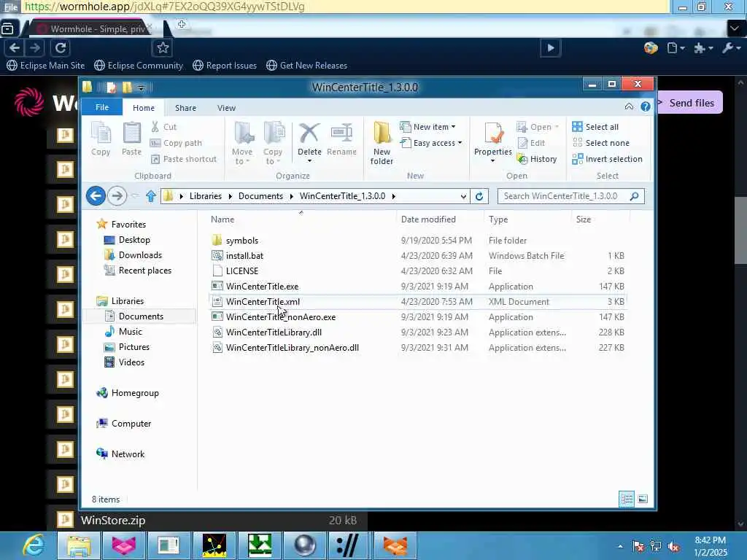Click the Open dropdown in ribbon
This screenshot has width=747, height=560.
(538, 127)
